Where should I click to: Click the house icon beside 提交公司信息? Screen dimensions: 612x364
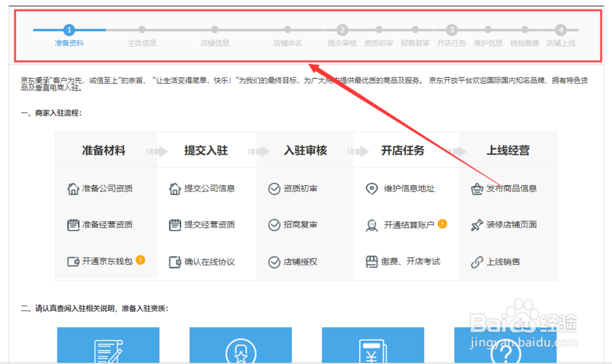(175, 189)
